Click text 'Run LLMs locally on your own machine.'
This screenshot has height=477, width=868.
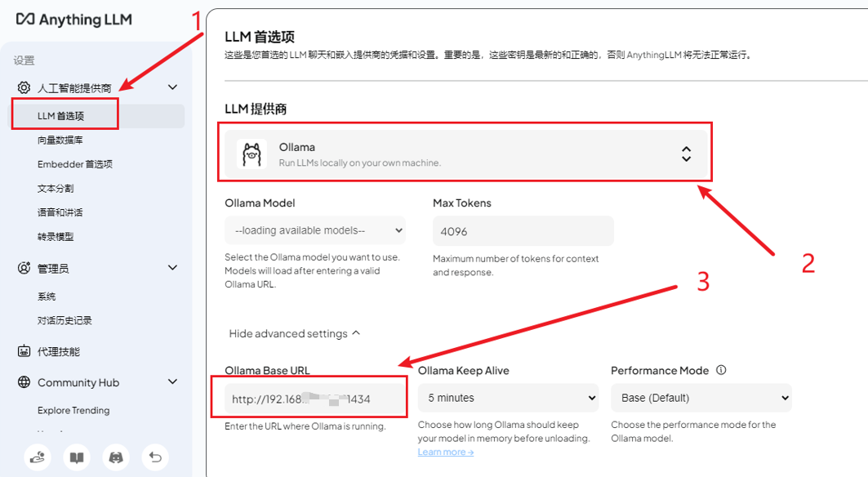click(x=360, y=163)
